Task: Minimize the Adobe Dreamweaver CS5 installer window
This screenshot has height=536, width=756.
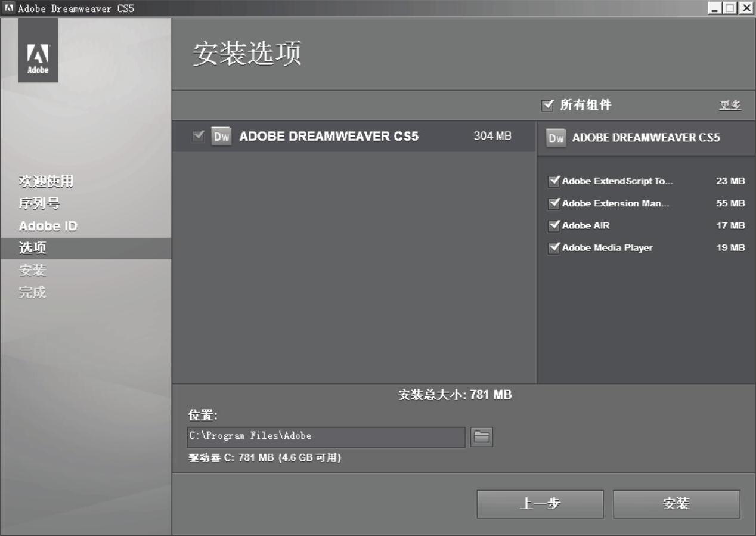Action: 716,8
